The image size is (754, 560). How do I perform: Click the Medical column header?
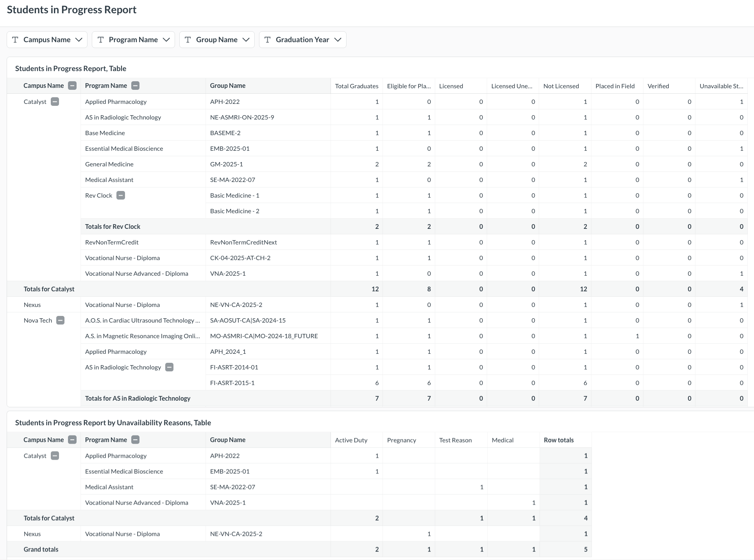coord(513,440)
